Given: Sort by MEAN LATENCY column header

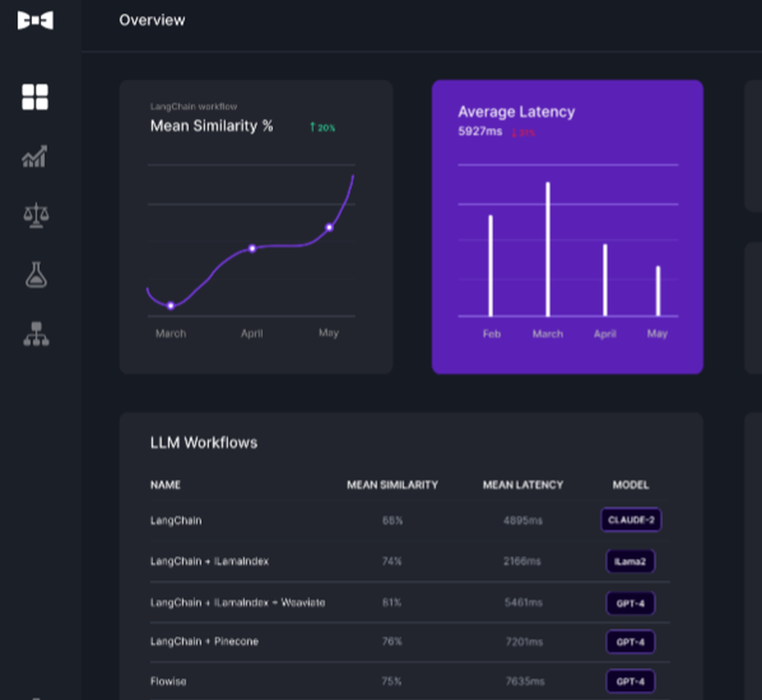Looking at the screenshot, I should [x=523, y=484].
